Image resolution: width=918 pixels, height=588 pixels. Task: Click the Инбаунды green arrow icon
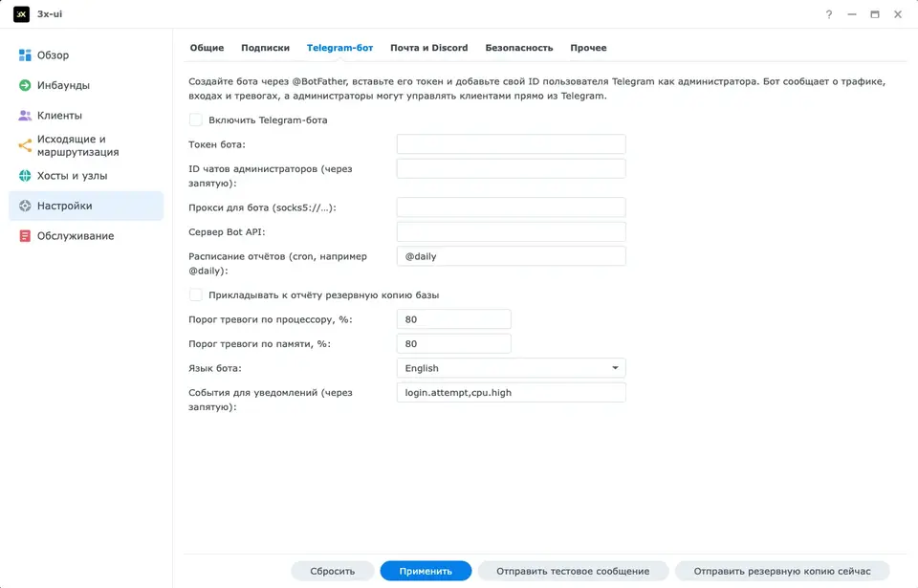pos(25,85)
